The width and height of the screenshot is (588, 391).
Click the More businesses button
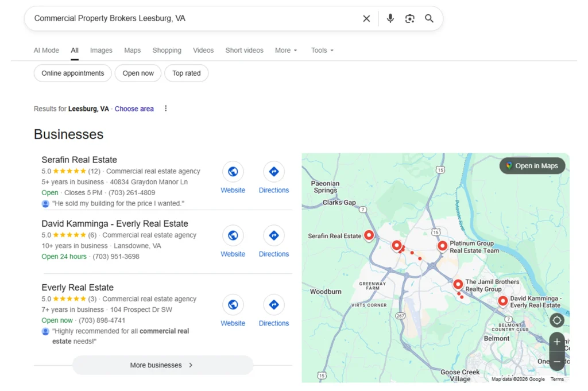(163, 365)
